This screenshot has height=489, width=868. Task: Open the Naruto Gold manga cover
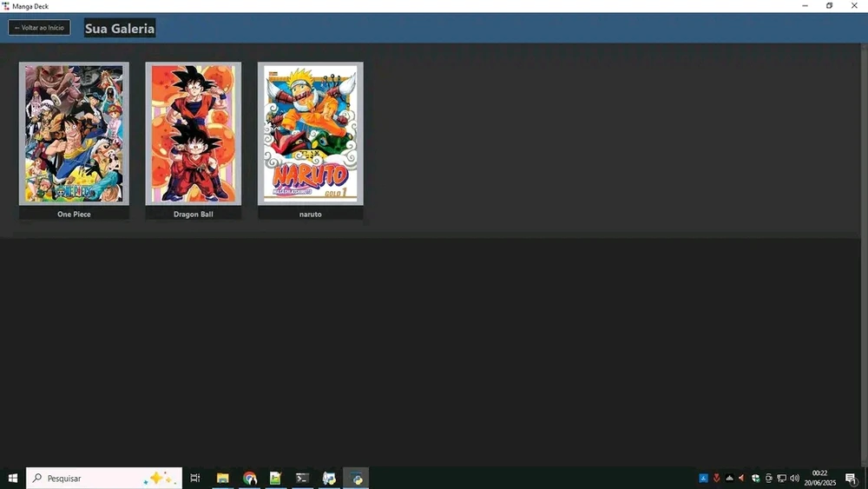point(310,134)
